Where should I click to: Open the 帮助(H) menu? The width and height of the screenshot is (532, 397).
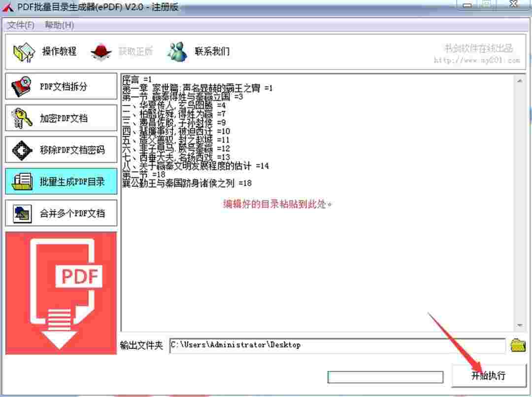[x=58, y=25]
